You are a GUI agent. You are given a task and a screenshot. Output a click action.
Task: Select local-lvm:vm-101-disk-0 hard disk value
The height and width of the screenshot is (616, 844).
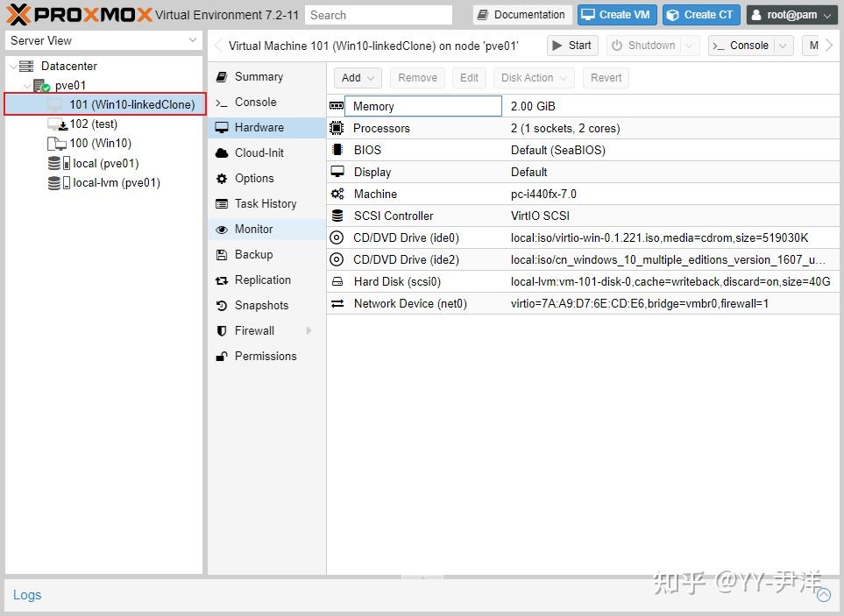(x=670, y=281)
